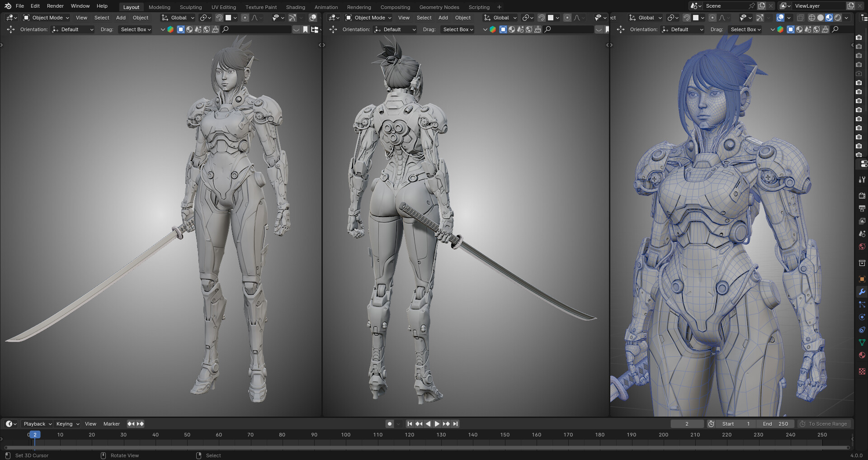Viewport: 868px width, 460px height.
Task: Switch to the Sculpting workspace tab
Action: (x=191, y=7)
